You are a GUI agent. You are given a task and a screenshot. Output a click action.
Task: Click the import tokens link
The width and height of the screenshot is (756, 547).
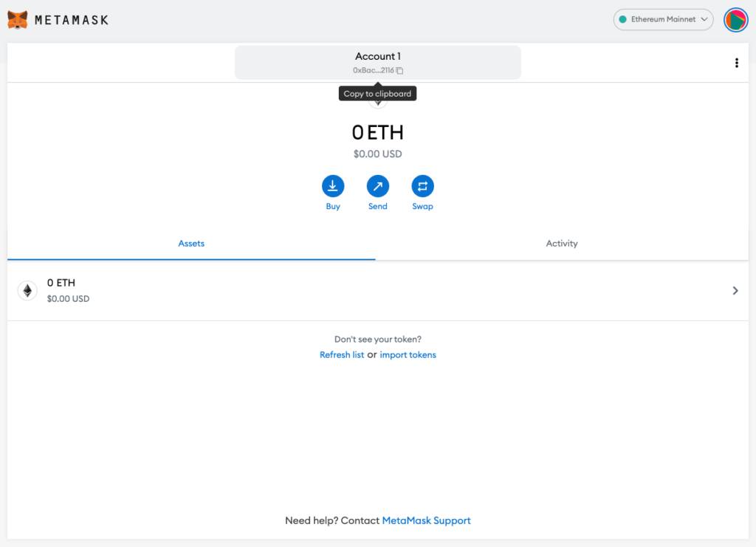point(408,355)
